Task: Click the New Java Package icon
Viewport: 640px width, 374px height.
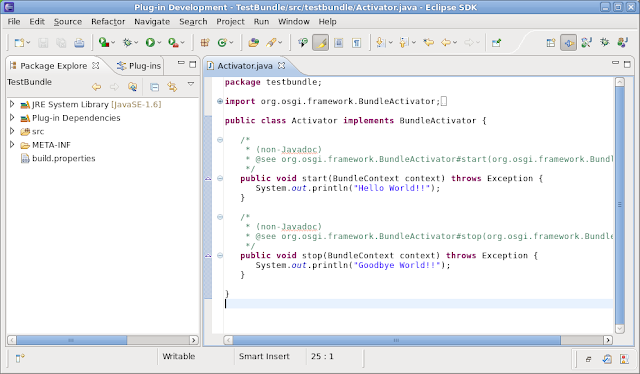Action: [x=205, y=42]
